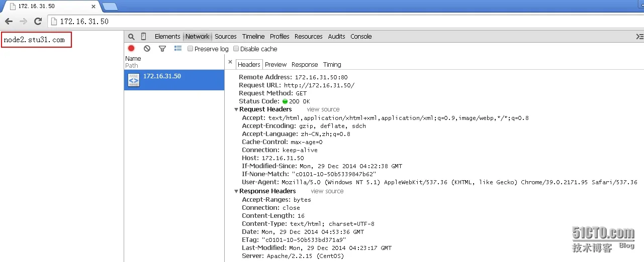
Task: Stop network recording with the red record button
Action: pos(131,49)
